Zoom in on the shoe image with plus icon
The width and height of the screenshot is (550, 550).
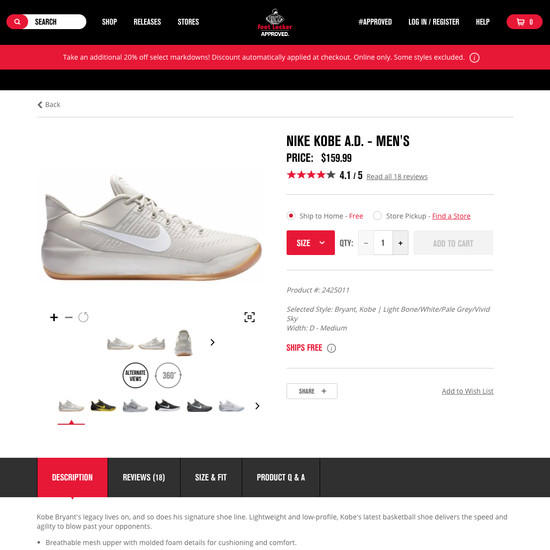tap(54, 317)
